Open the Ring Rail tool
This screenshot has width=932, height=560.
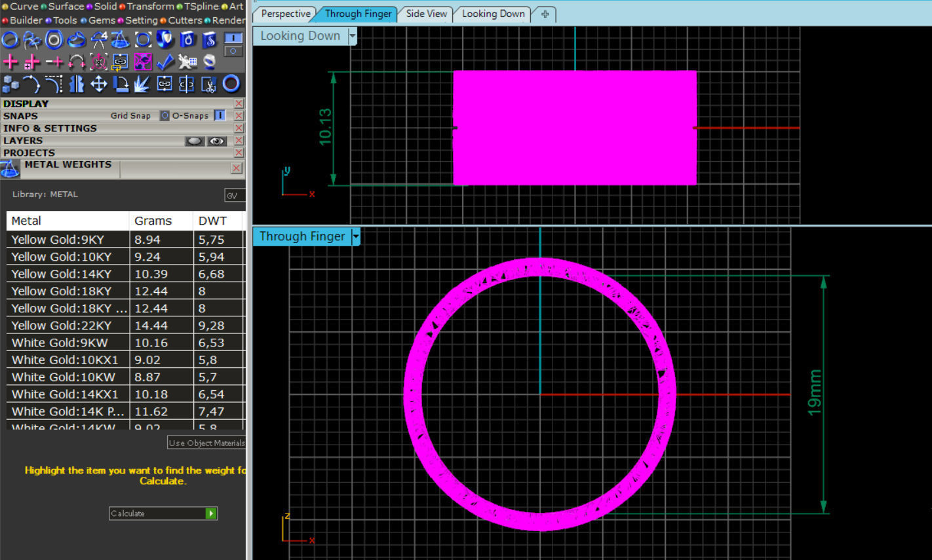[10, 40]
